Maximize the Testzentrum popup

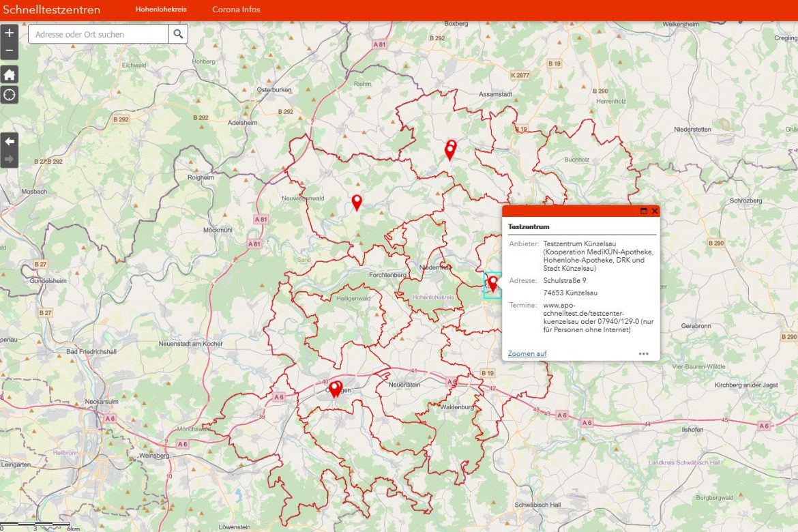coord(643,211)
